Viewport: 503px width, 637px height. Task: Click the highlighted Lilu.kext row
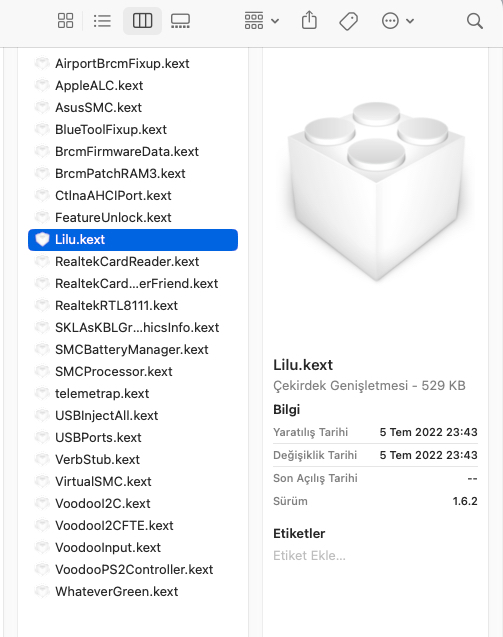coord(133,240)
